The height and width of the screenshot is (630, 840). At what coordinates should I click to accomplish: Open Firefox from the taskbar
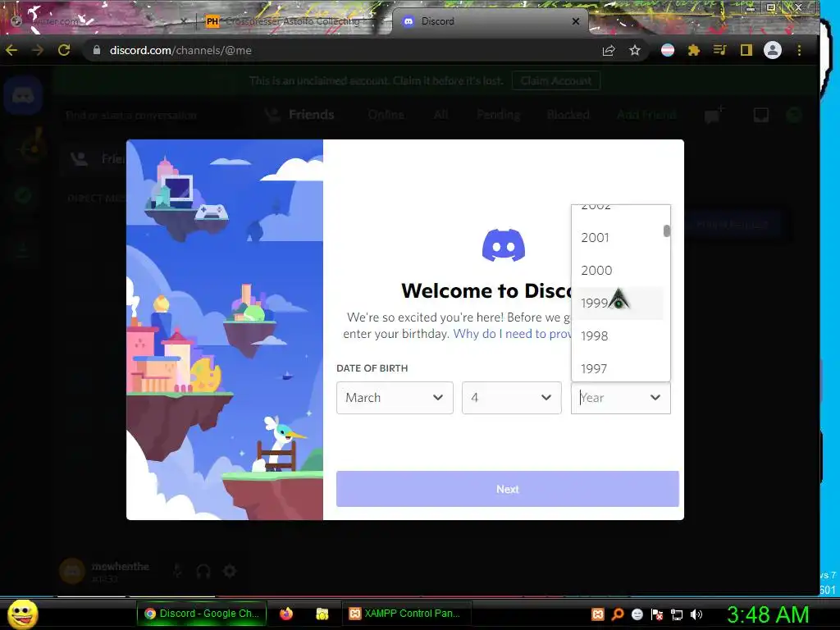tap(286, 614)
